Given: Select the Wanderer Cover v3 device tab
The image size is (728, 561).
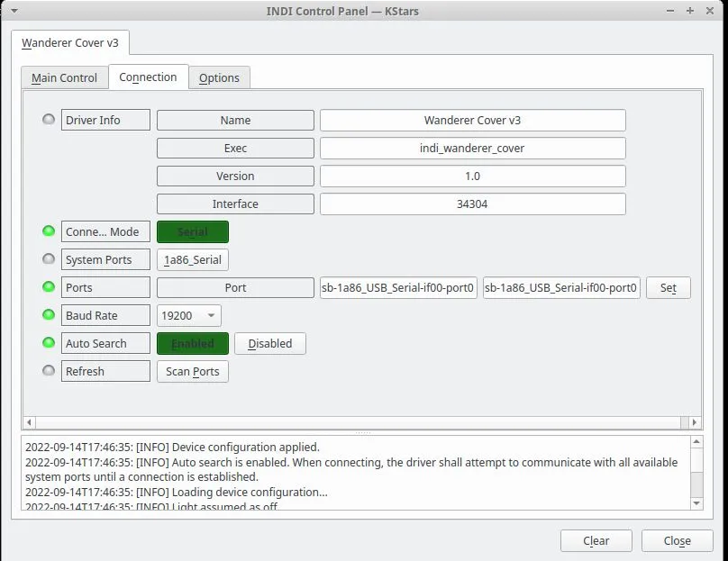Looking at the screenshot, I should coord(70,42).
